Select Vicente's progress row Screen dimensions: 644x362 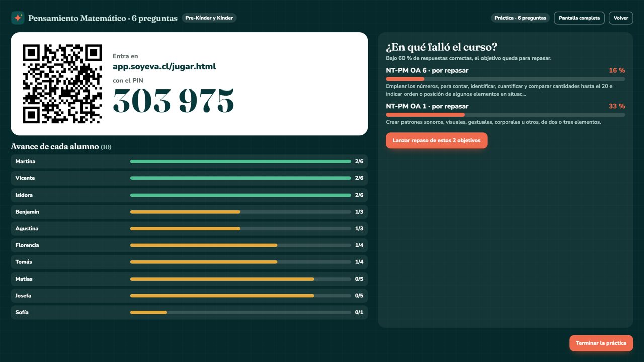tap(189, 178)
